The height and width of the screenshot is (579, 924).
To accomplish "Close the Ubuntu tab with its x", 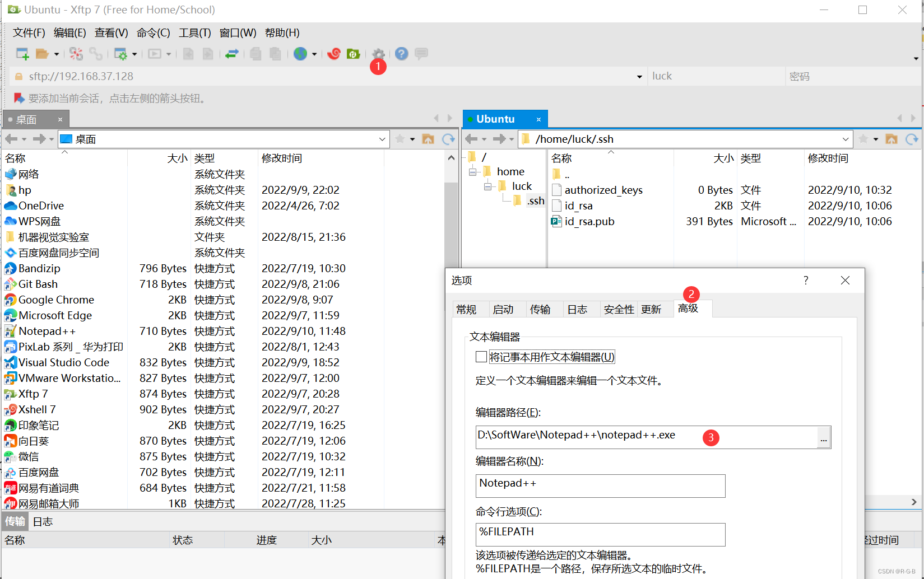I will [x=538, y=119].
